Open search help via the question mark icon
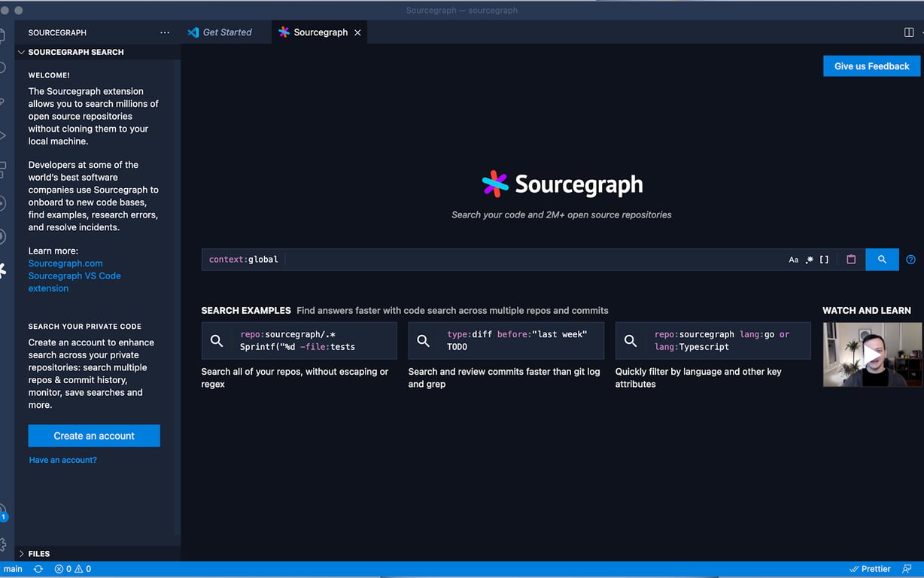Image resolution: width=924 pixels, height=578 pixels. click(910, 259)
